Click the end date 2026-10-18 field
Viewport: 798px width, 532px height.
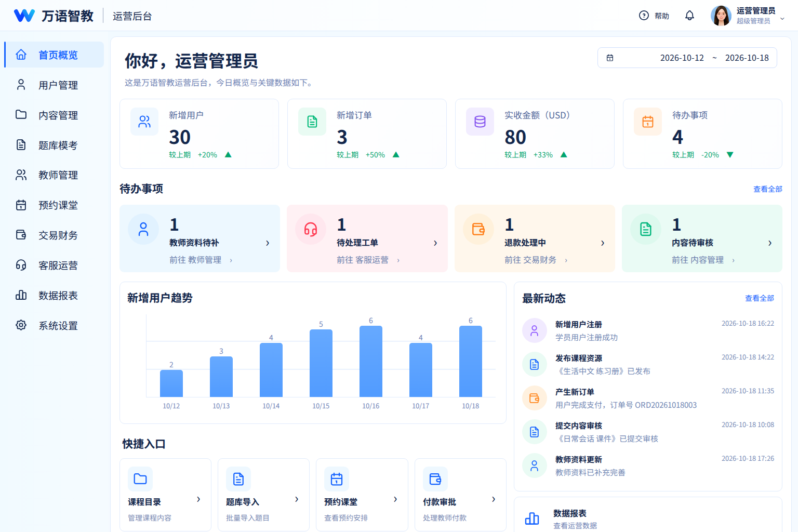[x=747, y=58]
